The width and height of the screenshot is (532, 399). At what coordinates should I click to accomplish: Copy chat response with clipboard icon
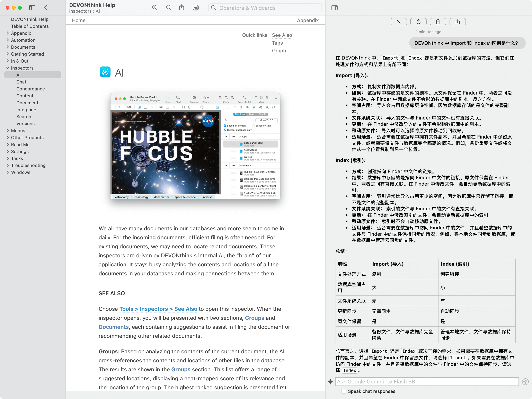click(438, 22)
